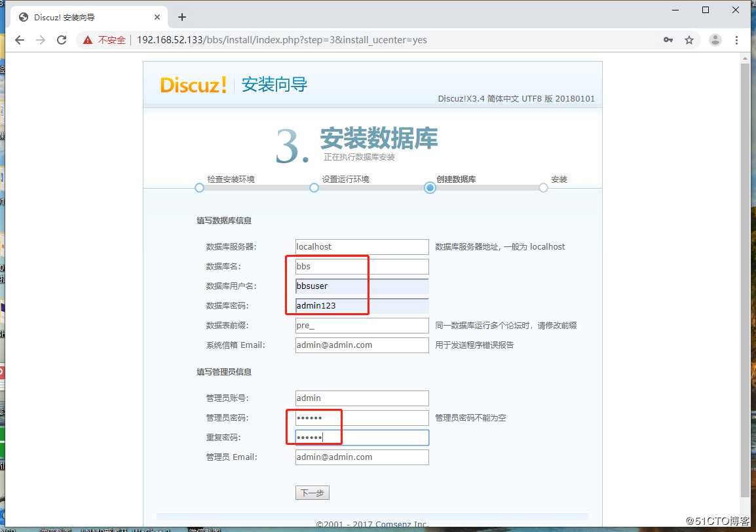Click the 不安全 security label
The image size is (756, 532).
(x=111, y=40)
